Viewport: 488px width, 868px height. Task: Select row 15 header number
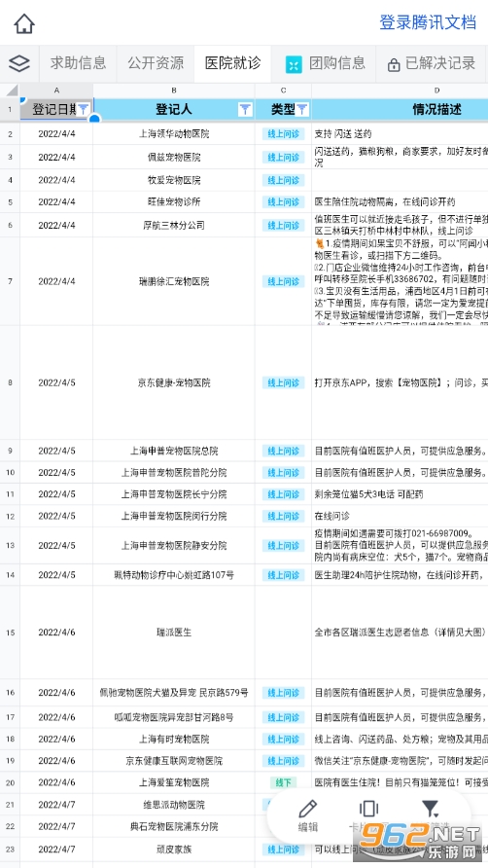[x=10, y=633]
